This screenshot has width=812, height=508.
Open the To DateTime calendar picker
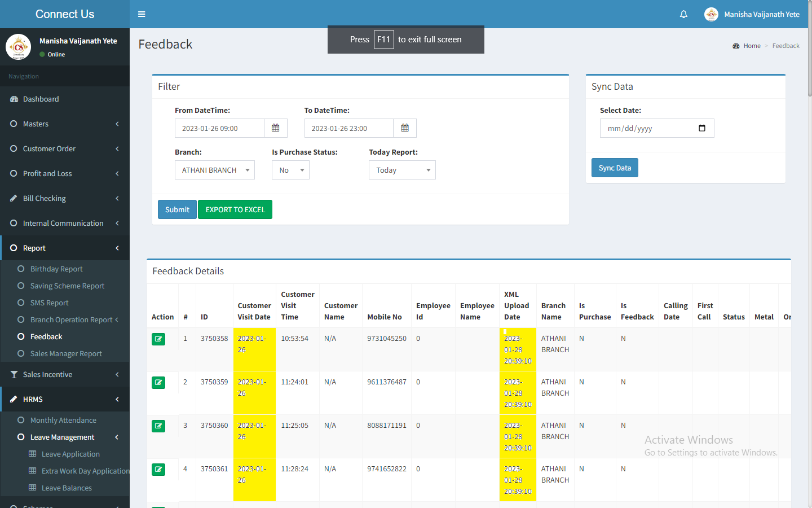(x=405, y=128)
